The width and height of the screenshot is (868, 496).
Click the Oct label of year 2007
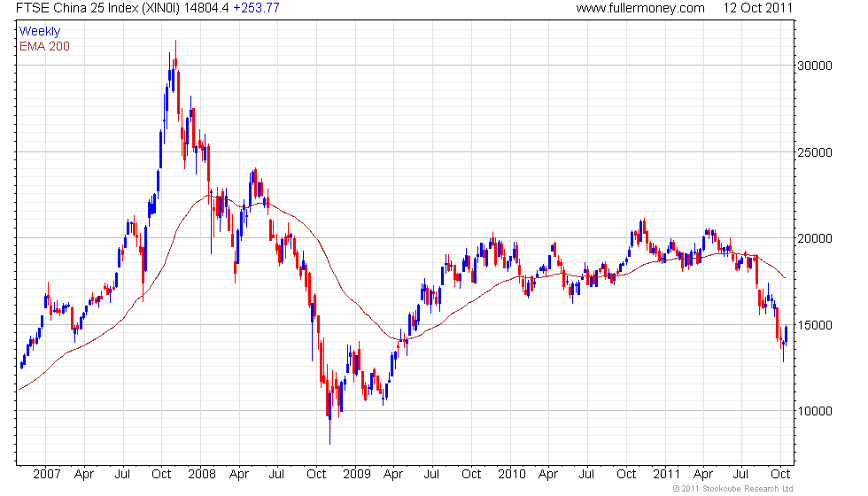(x=161, y=475)
